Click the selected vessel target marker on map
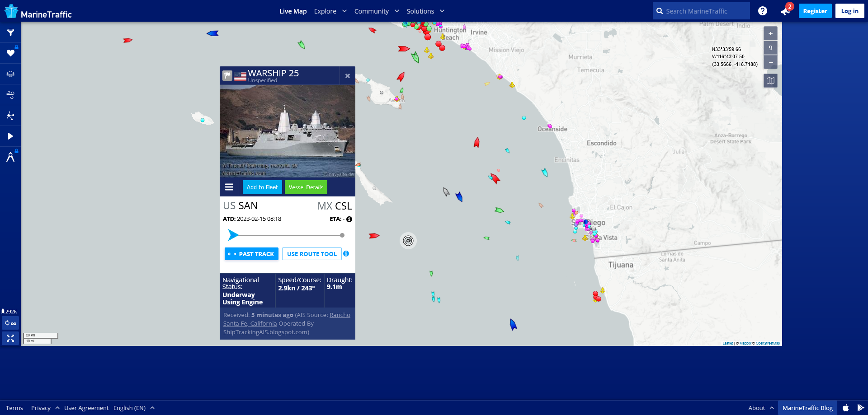Image resolution: width=868 pixels, height=415 pixels. (x=408, y=241)
